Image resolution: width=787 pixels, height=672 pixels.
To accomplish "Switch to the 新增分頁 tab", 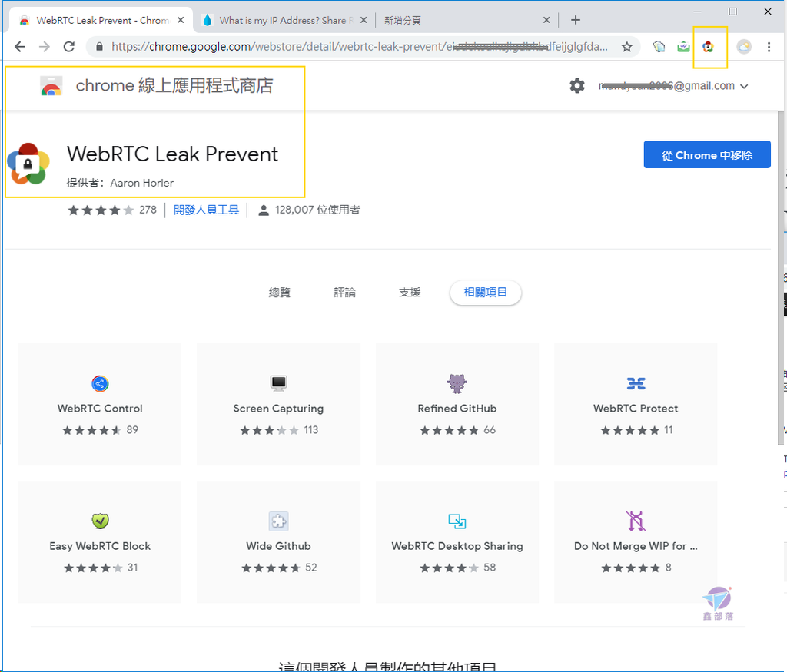I will pyautogui.click(x=466, y=20).
